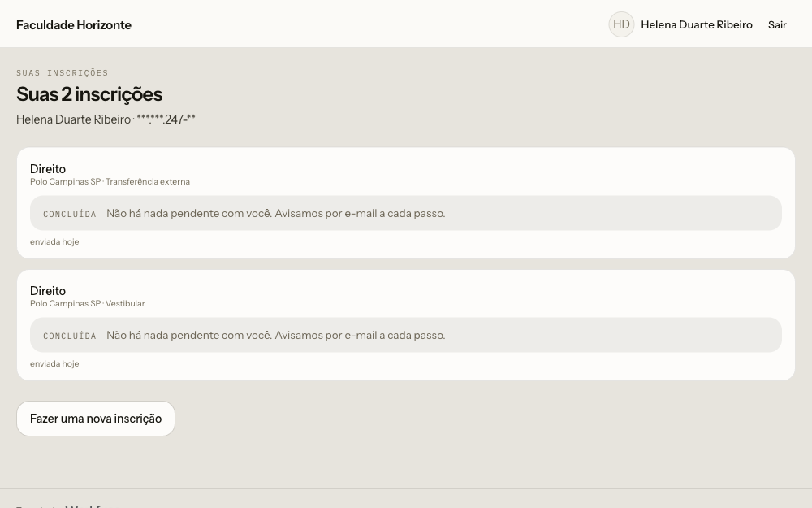
Task: Click 'enviada hoje' under the Transferência externa card
Action: pos(54,241)
